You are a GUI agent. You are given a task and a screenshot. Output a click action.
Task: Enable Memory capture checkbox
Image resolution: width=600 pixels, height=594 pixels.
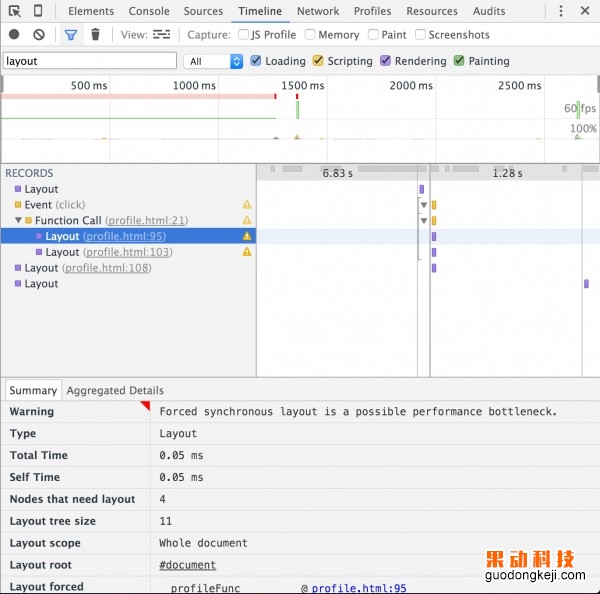pos(310,35)
